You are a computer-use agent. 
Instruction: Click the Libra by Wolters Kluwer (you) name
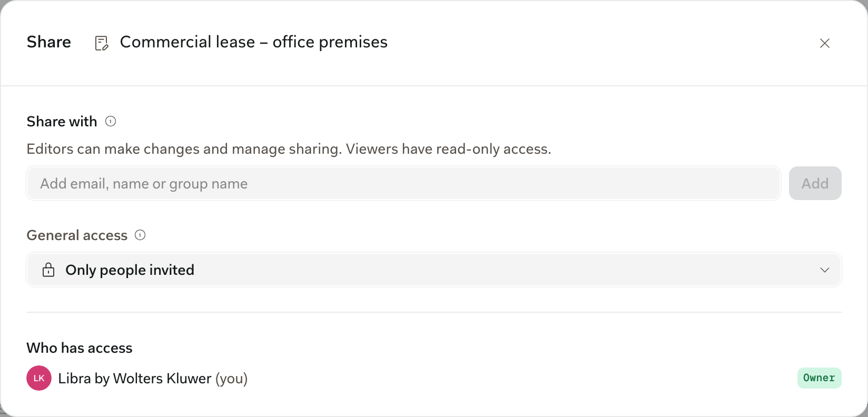click(153, 379)
